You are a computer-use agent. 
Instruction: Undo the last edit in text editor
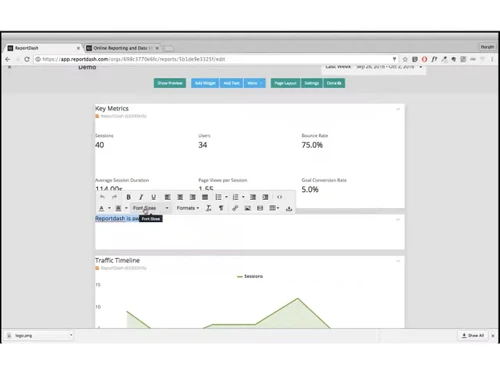pyautogui.click(x=102, y=197)
